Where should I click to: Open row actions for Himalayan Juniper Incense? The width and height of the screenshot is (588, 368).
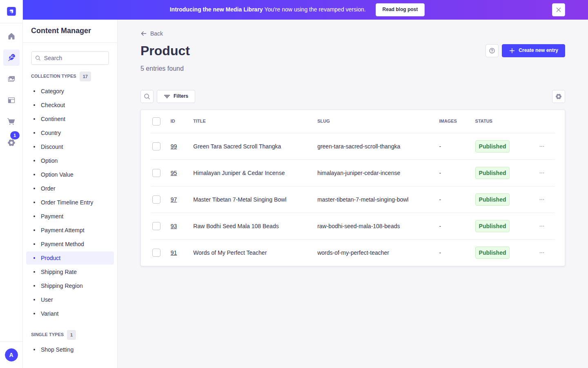pos(542,173)
